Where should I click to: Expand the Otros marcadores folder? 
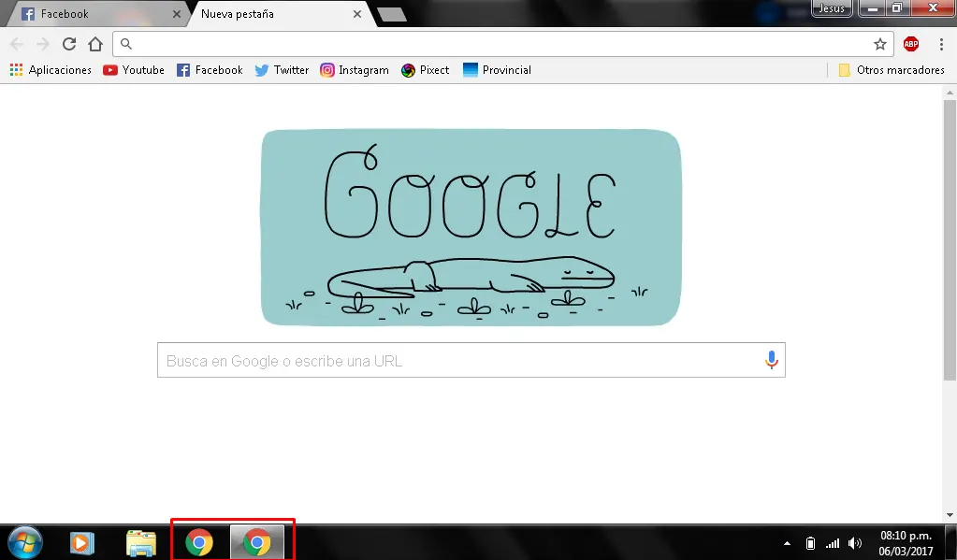(892, 70)
